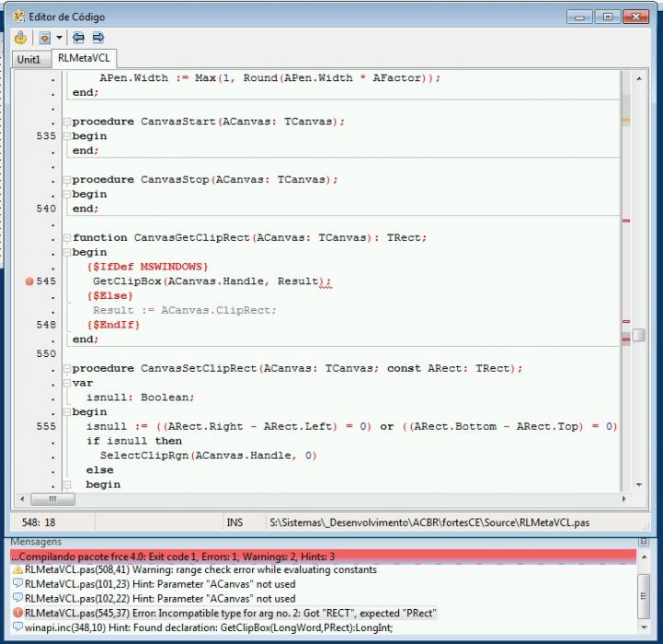Switch to the Unit1 tab

(x=29, y=59)
